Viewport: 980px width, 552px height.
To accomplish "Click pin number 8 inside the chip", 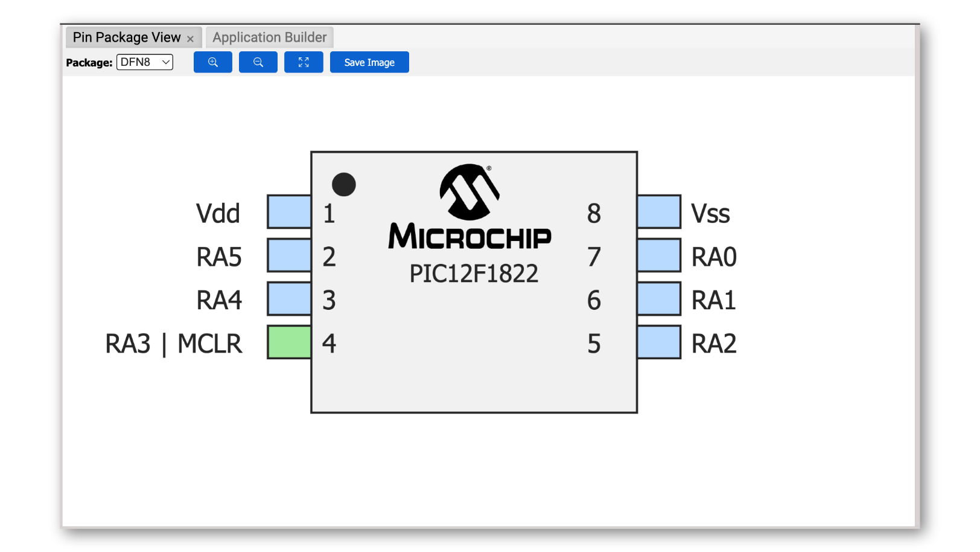I will pos(594,213).
